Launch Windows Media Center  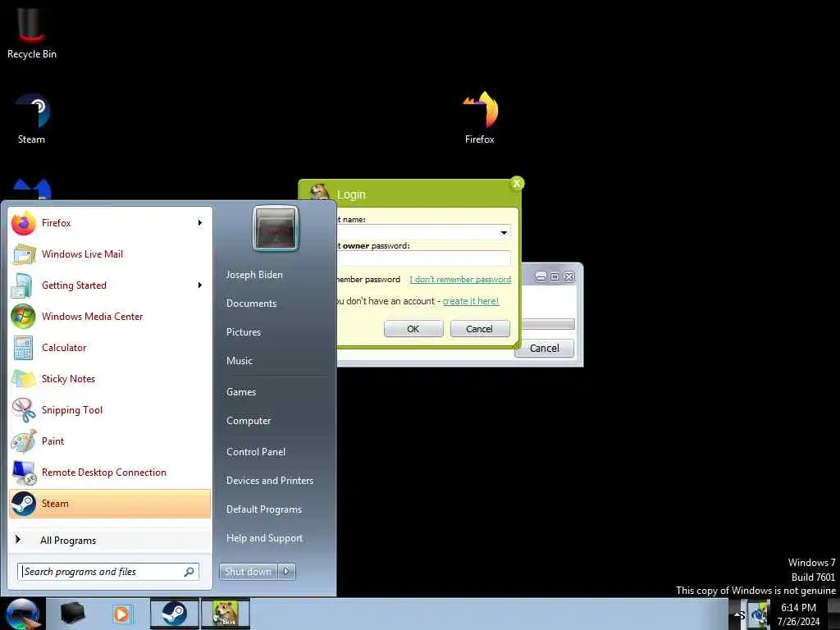click(x=110, y=316)
